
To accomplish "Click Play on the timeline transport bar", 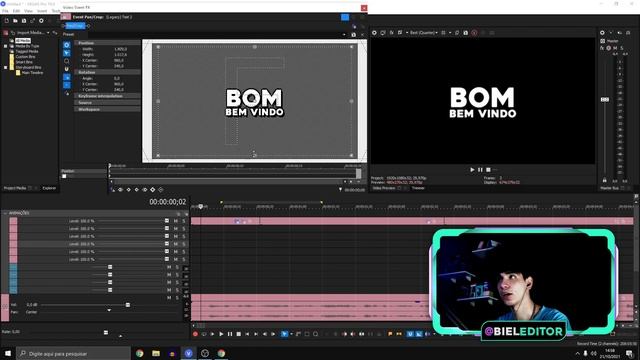I will tap(221, 334).
